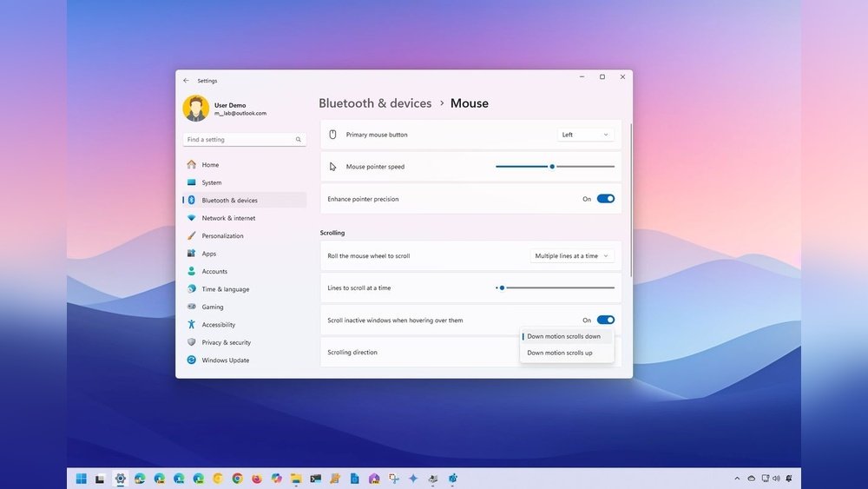Screen dimensions: 868x489
Task: Go to Windows Update in sidebar
Action: point(225,360)
